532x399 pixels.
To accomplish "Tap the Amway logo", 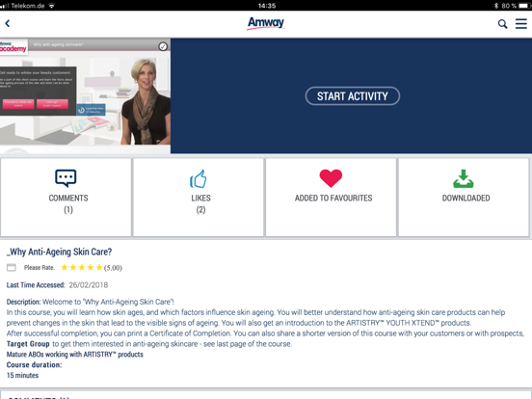I will (x=266, y=23).
